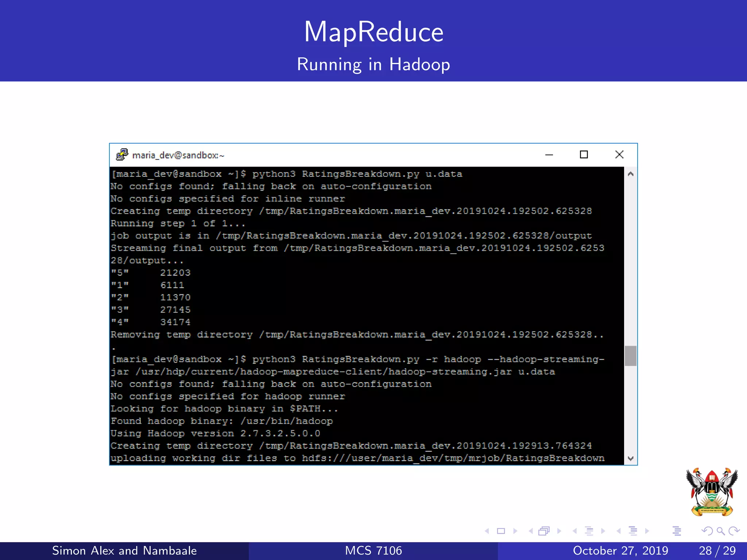Click the 'MapReduce' slide title
This screenshot has width=747, height=560.
373,32
